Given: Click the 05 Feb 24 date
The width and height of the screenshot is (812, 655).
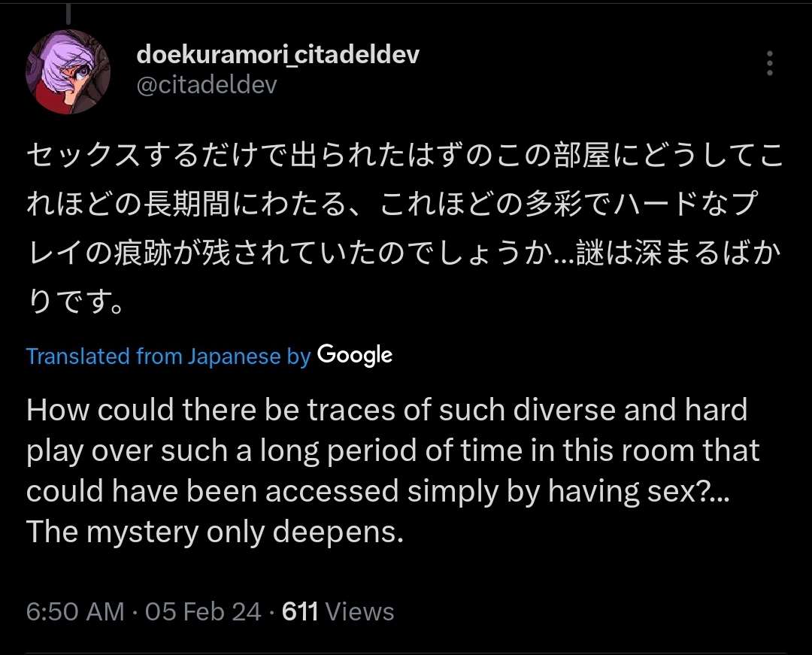Looking at the screenshot, I should click(x=203, y=611).
